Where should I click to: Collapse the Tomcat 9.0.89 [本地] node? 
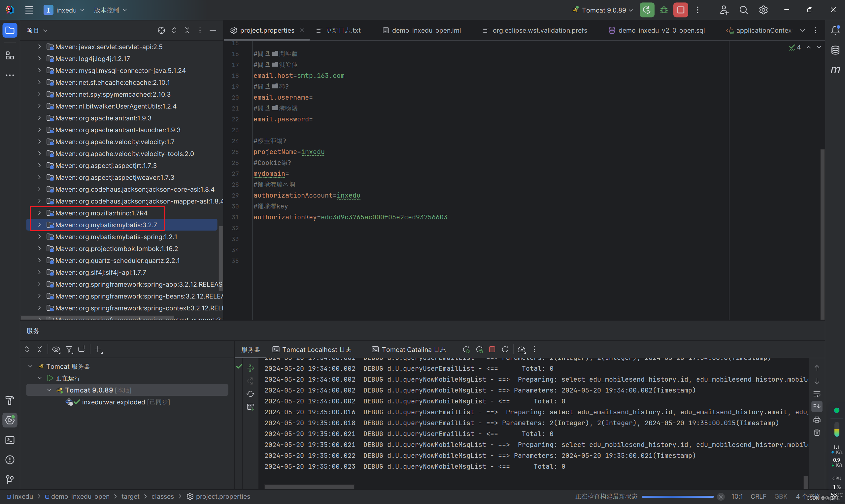[x=49, y=390]
